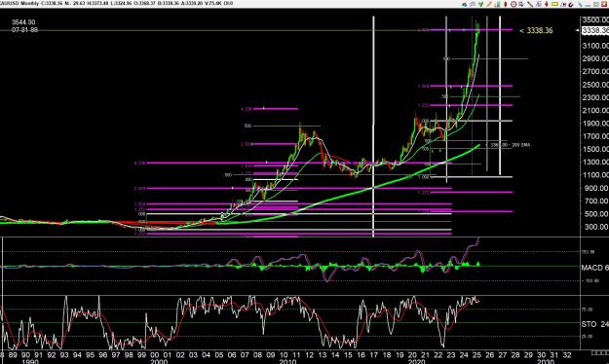Click the blue-black 'M' measure toolbar icon
Viewport: 609px width, 364px height.
pos(563,4)
